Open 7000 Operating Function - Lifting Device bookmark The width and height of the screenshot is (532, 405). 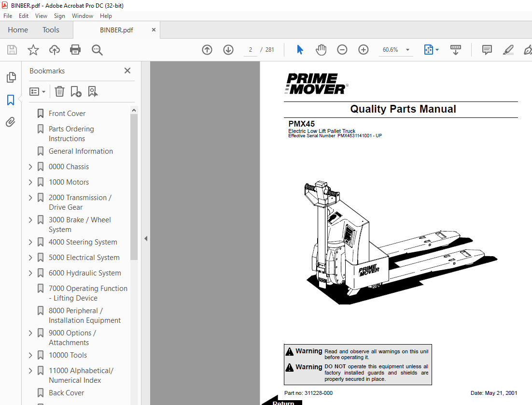[88, 293]
